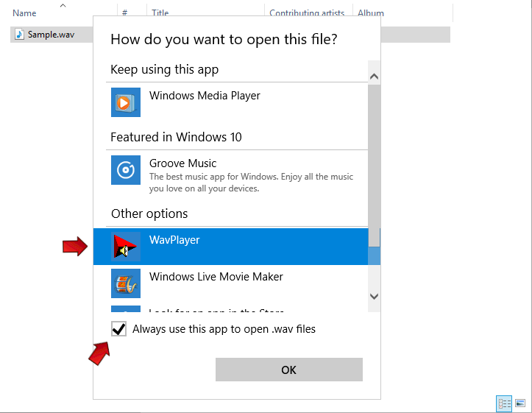Select the Groove Music title text
Image resolution: width=532 pixels, height=413 pixels.
coord(183,163)
